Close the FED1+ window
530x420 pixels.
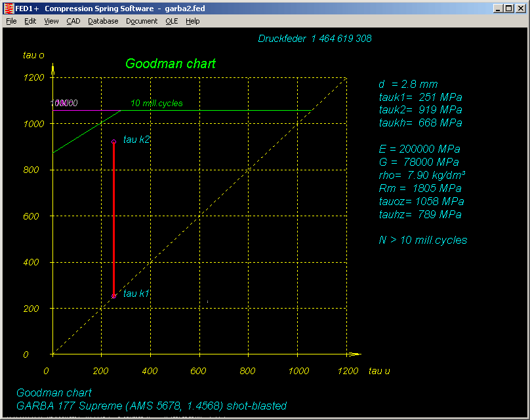(520, 8)
